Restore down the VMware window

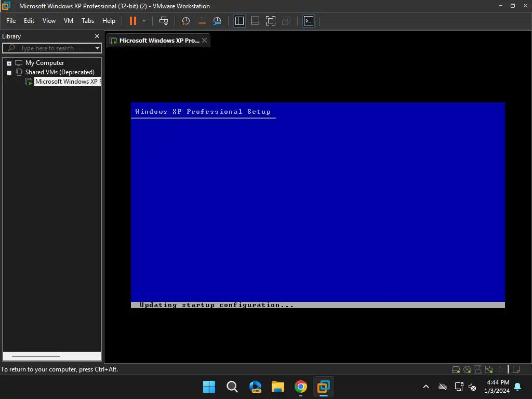513,6
